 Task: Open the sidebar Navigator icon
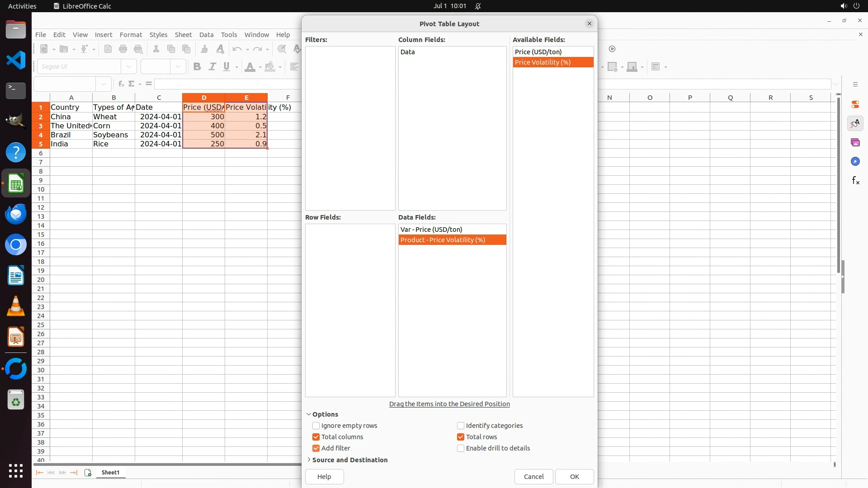(x=855, y=162)
